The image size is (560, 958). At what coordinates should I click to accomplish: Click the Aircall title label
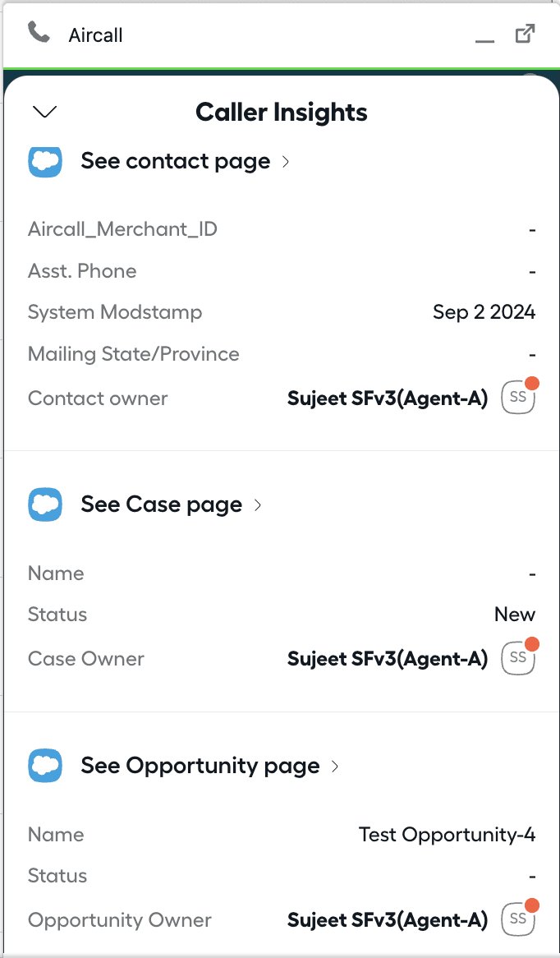coord(95,35)
